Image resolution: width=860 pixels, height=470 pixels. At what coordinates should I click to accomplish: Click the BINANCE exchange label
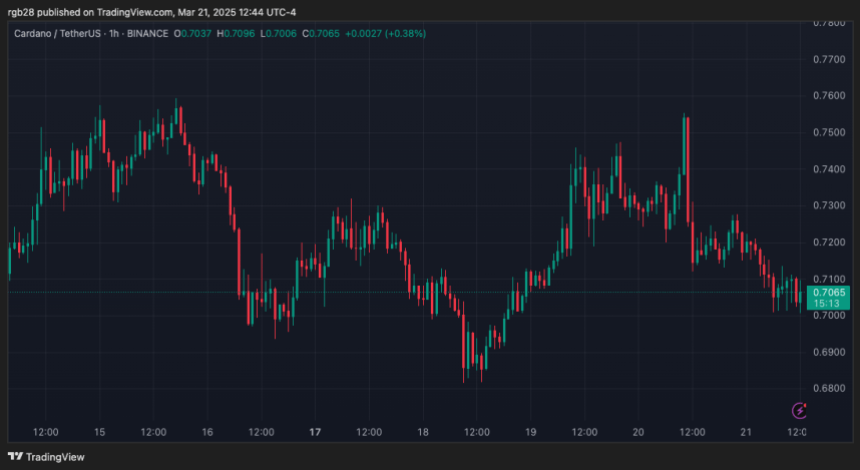tap(150, 35)
